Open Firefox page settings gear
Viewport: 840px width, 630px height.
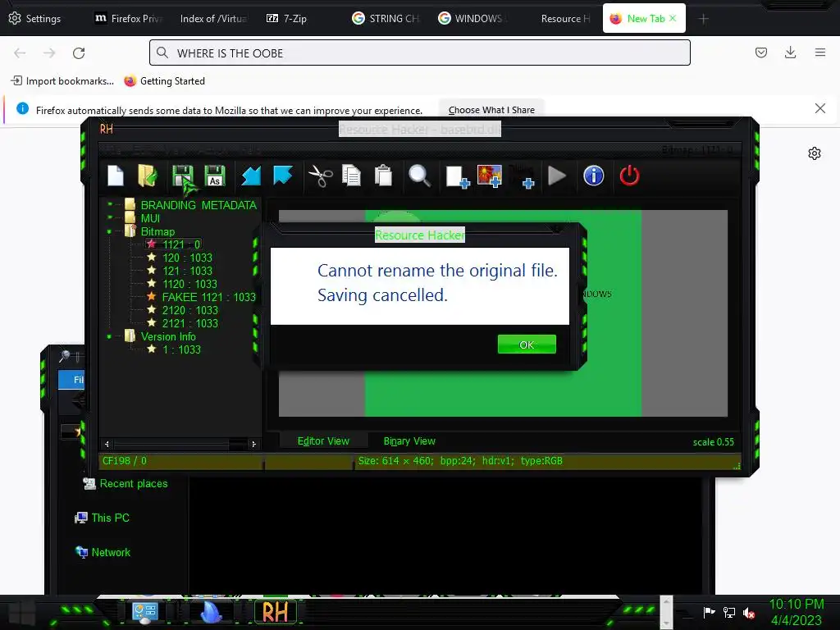[815, 153]
